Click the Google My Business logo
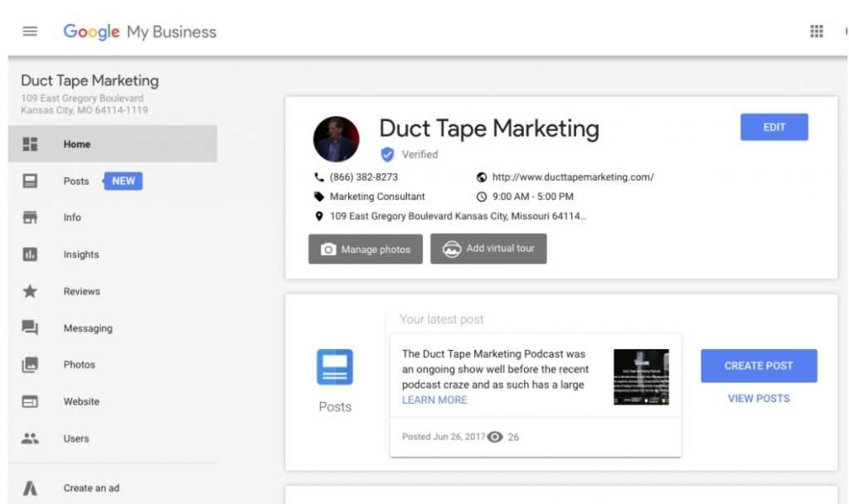Viewport: 849px width, 504px height. (x=139, y=32)
